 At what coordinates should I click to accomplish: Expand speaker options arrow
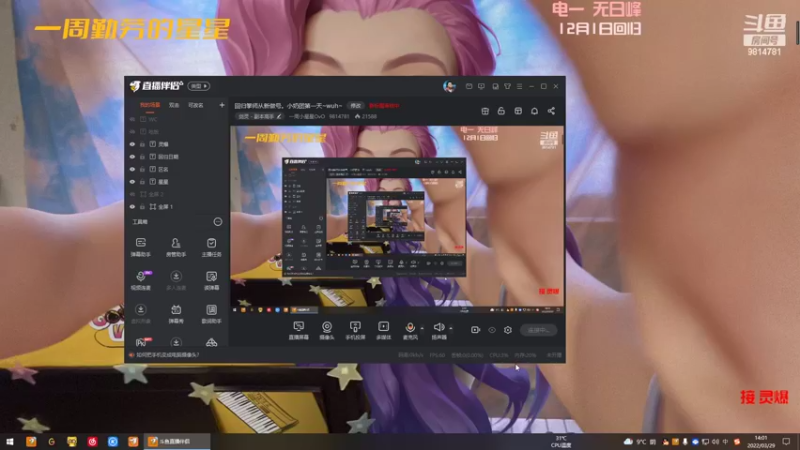(x=451, y=329)
